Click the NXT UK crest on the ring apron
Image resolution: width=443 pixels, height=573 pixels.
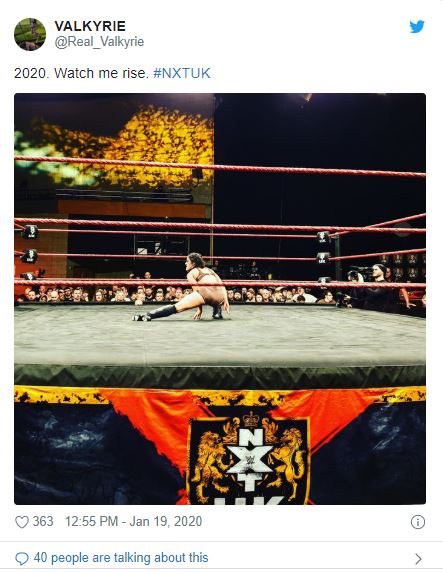coord(249,460)
